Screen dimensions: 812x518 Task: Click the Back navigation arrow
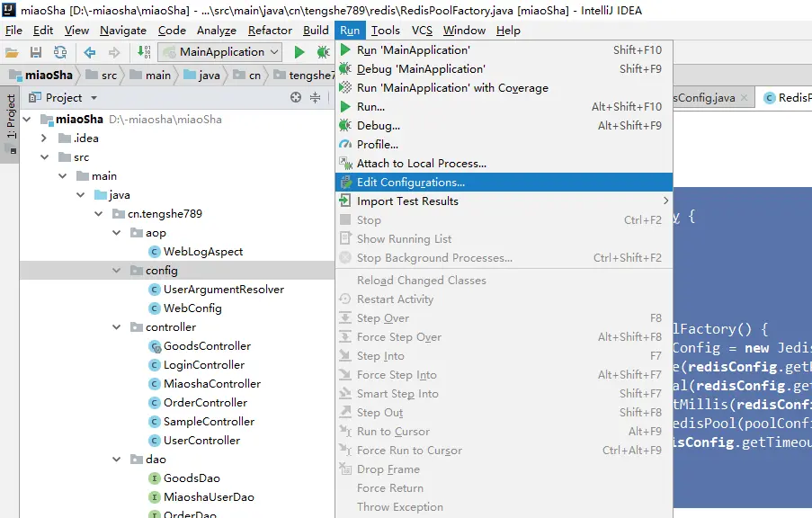(90, 52)
